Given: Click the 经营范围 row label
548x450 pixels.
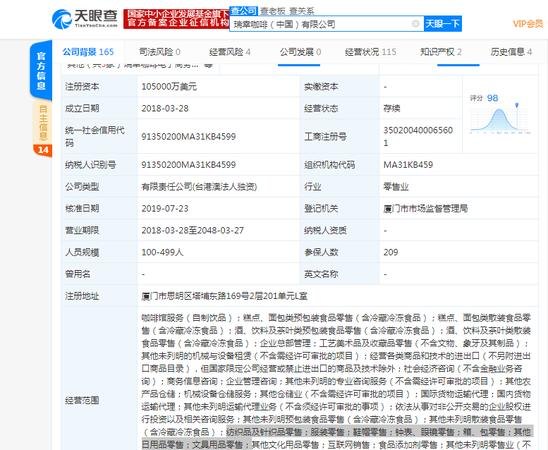Looking at the screenshot, I should [x=82, y=400].
